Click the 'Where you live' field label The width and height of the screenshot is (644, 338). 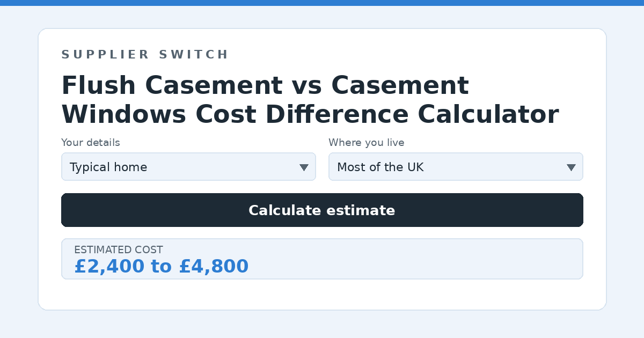click(367, 143)
